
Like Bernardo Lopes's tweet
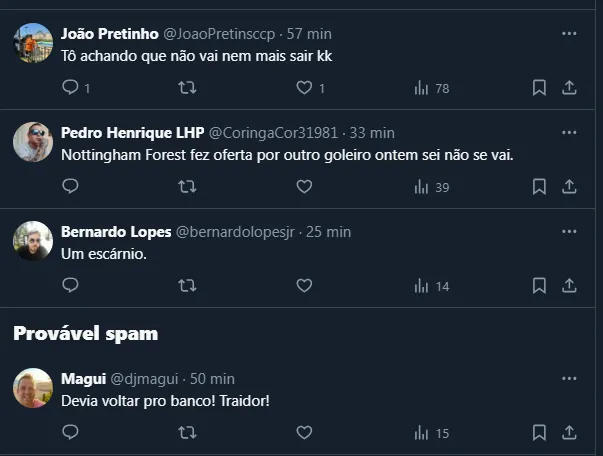[305, 285]
